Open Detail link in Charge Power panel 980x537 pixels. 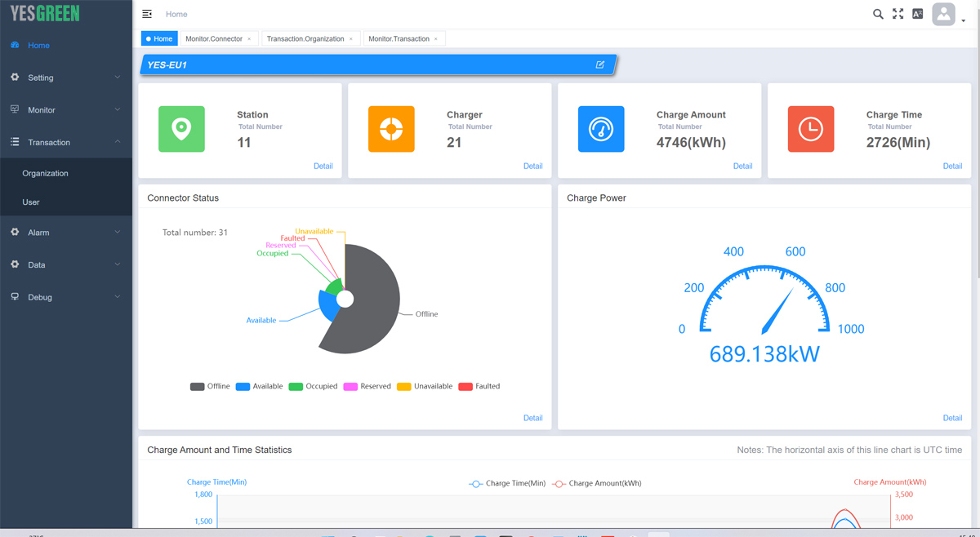(x=952, y=418)
